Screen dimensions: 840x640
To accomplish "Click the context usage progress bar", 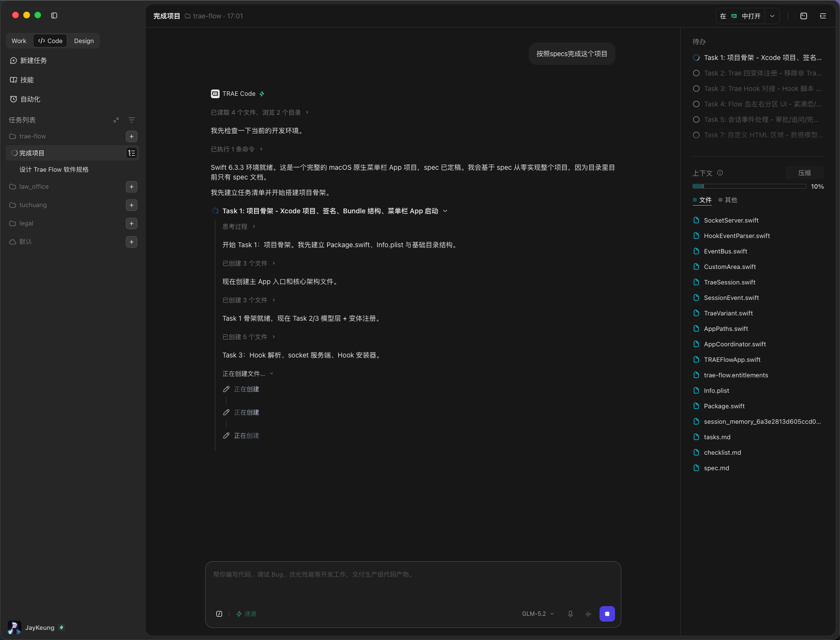I will tap(749, 186).
